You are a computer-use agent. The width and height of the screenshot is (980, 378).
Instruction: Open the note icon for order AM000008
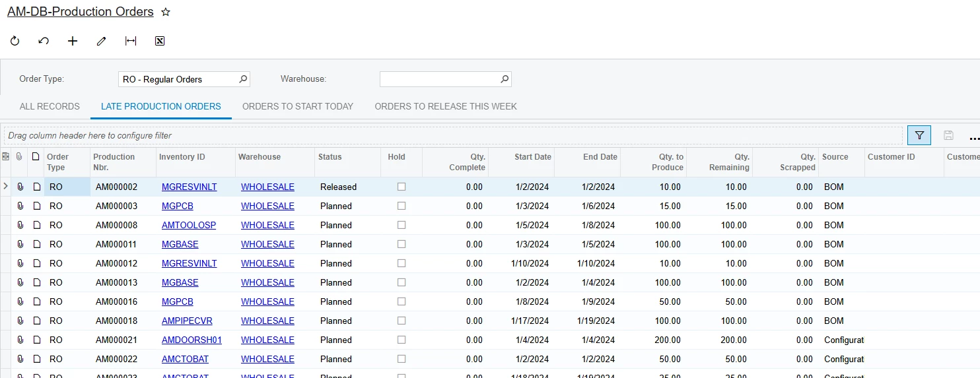point(36,225)
